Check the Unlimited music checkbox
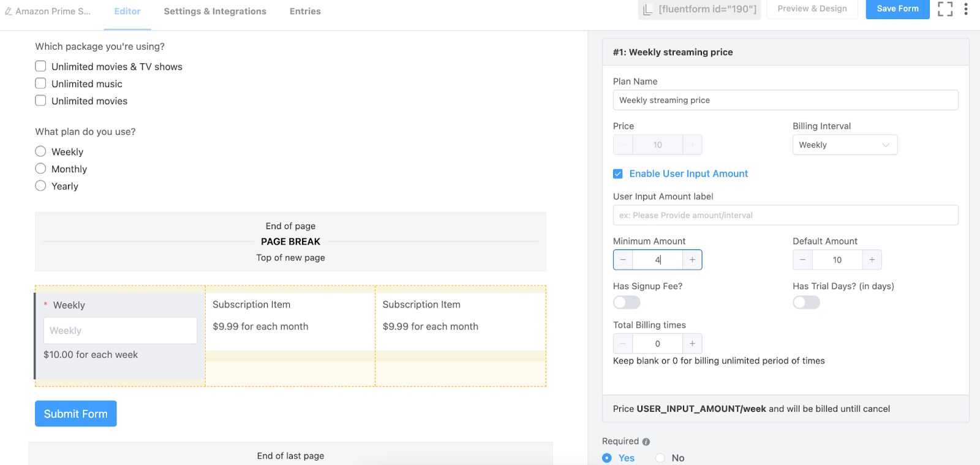Screen dimensions: 980x465 tap(40, 83)
